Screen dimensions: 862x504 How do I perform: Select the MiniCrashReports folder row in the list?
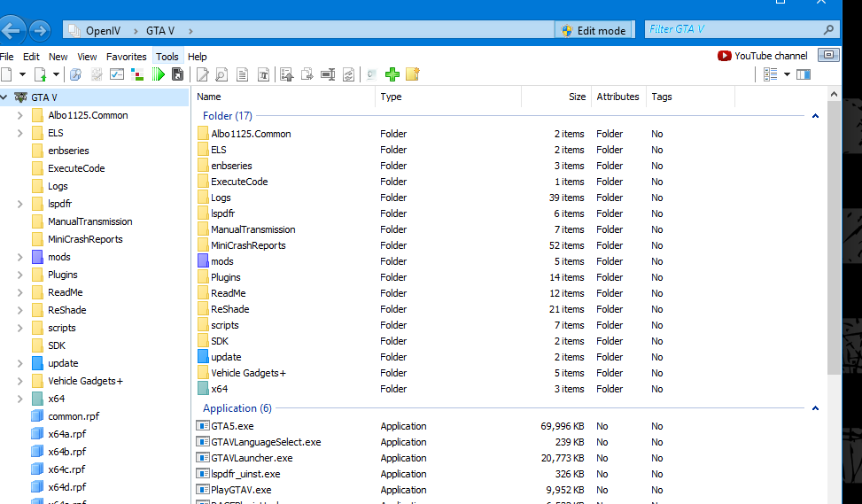510,245
